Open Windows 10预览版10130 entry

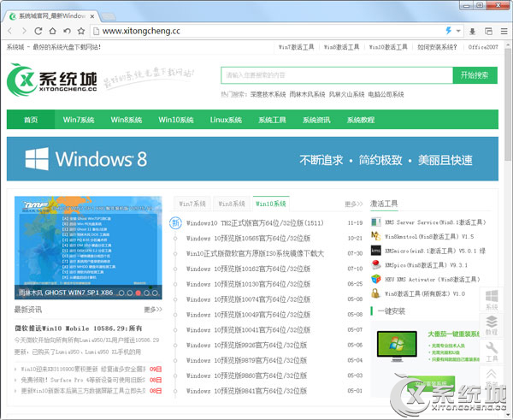pos(248,284)
